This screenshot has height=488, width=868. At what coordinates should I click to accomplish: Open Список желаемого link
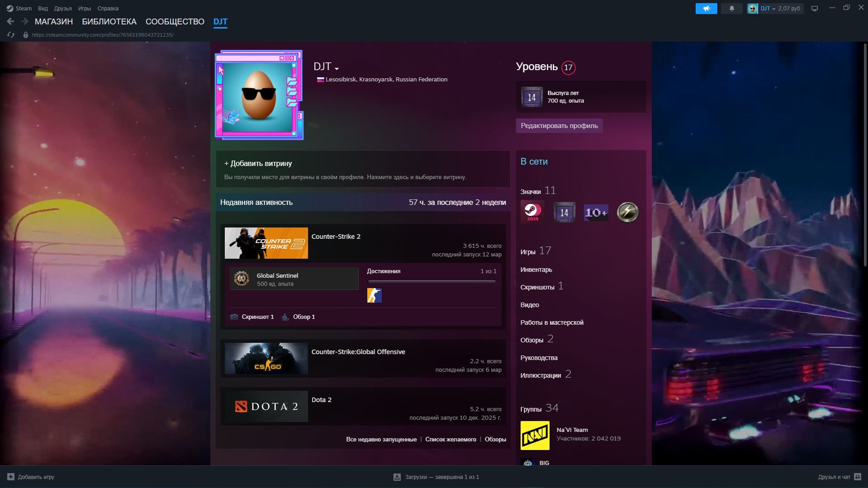(x=451, y=439)
